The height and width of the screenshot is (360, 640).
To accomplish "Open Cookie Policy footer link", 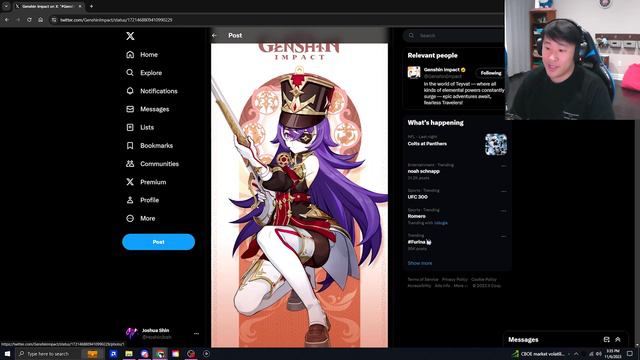I will click(x=484, y=280).
